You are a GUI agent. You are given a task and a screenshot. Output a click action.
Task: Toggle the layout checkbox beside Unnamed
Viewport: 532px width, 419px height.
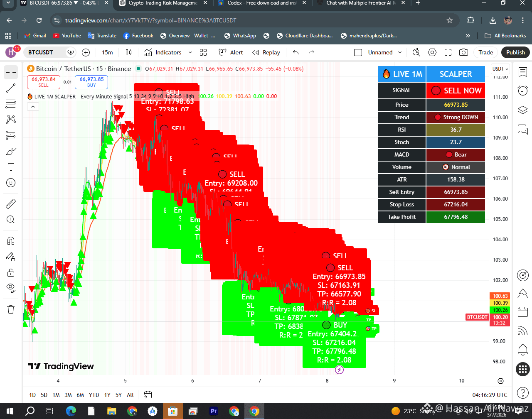point(358,52)
